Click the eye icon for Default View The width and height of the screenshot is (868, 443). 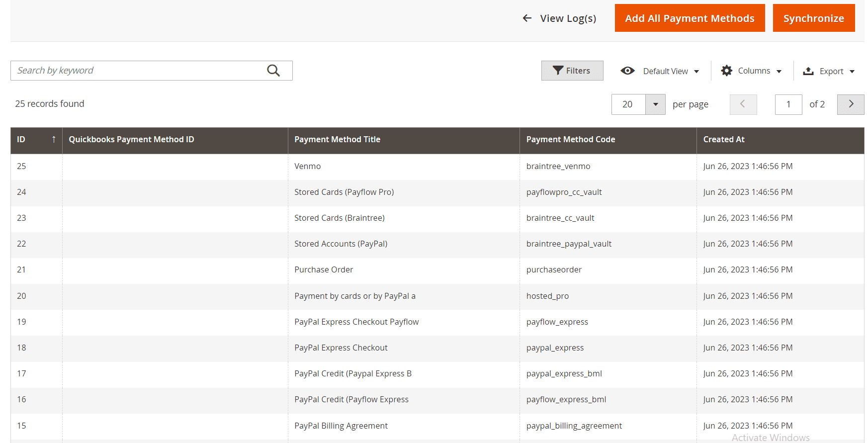click(627, 71)
